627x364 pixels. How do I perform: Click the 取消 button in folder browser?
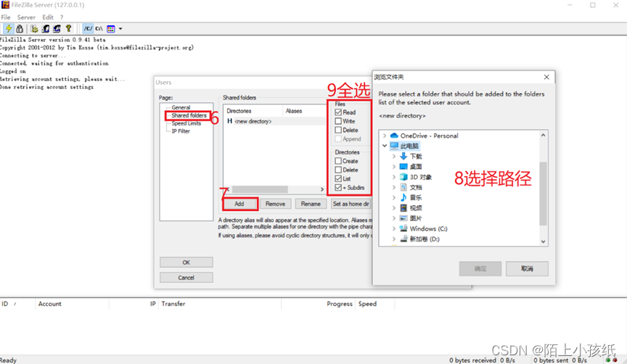point(527,268)
